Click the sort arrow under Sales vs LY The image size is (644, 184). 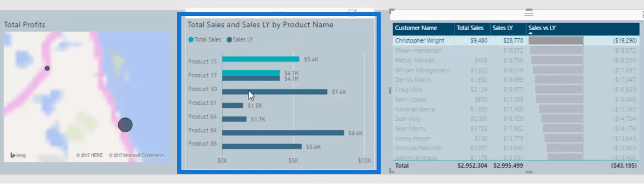coord(531,33)
